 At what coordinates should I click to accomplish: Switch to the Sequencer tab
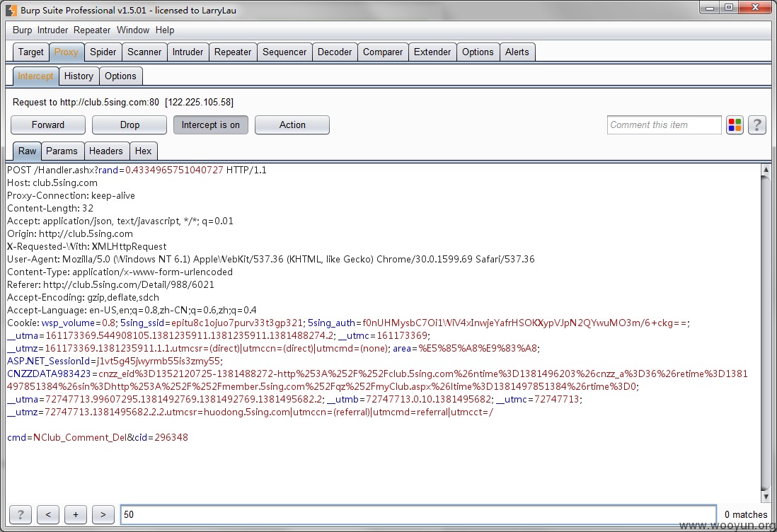pyautogui.click(x=284, y=52)
